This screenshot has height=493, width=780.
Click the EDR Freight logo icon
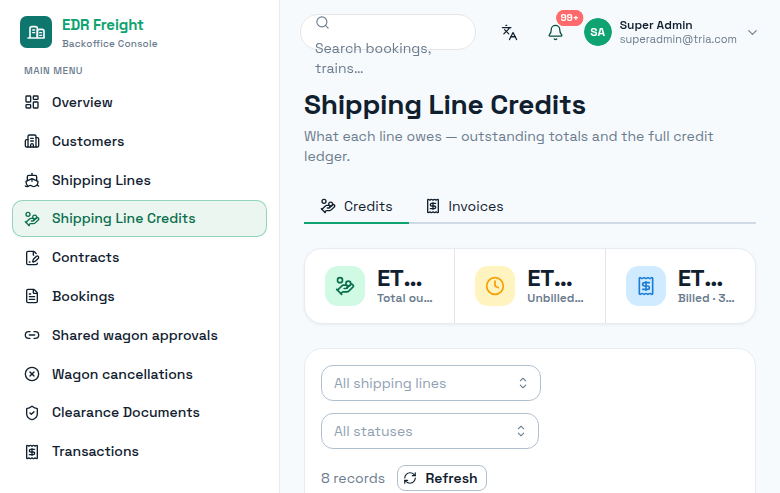[x=36, y=32]
